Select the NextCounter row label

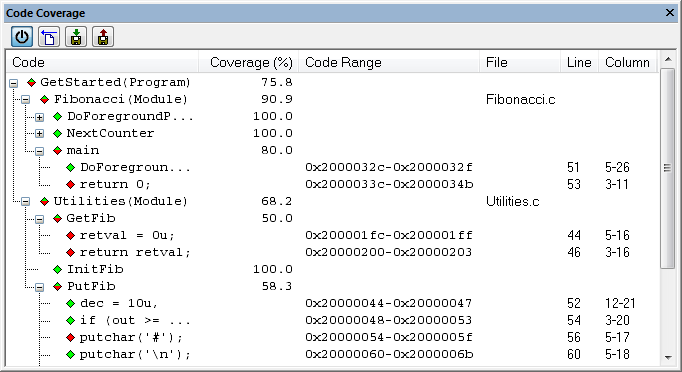(x=110, y=133)
